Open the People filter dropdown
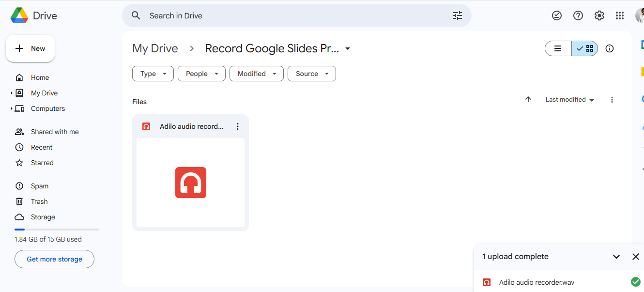The width and height of the screenshot is (644, 292). 201,74
